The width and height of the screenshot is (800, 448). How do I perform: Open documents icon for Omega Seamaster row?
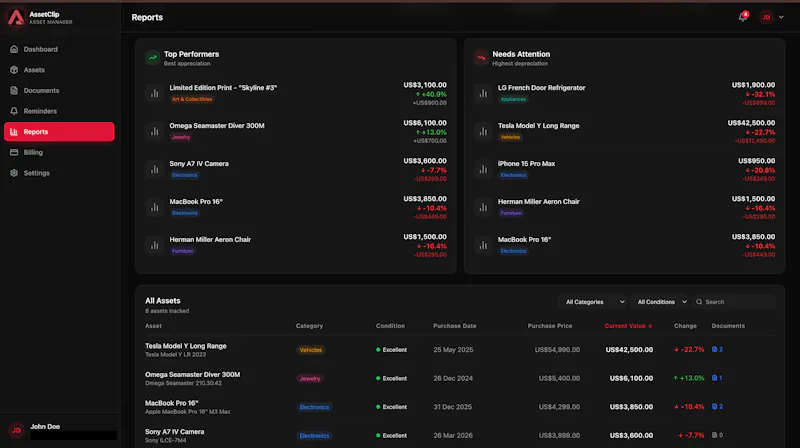coord(717,378)
